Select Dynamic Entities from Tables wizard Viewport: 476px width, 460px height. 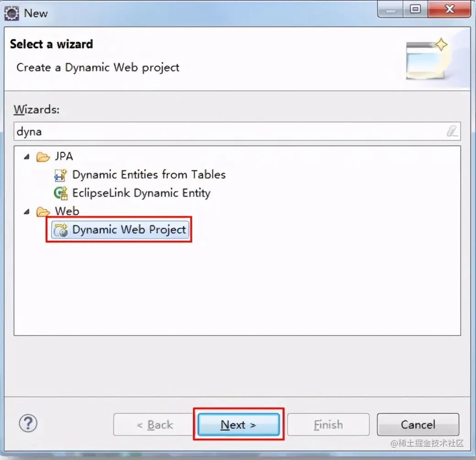149,175
